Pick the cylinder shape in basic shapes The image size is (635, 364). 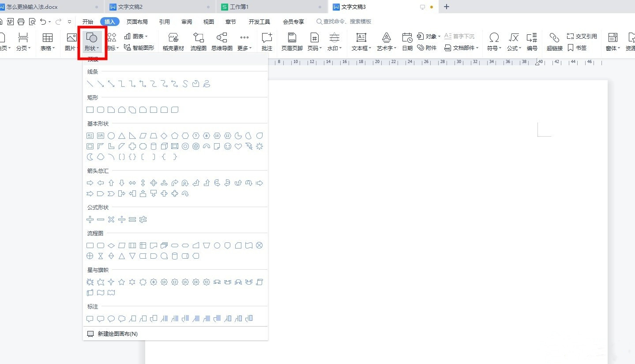(x=154, y=146)
